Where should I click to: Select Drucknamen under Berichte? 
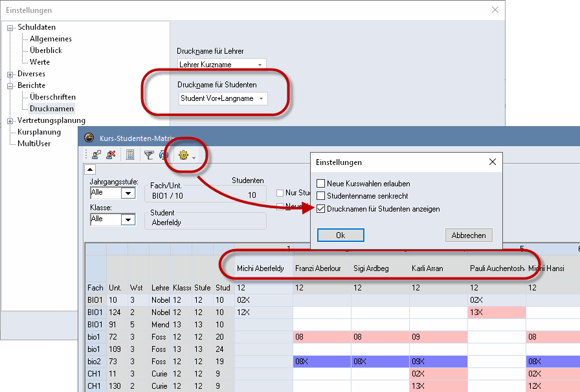[x=52, y=109]
